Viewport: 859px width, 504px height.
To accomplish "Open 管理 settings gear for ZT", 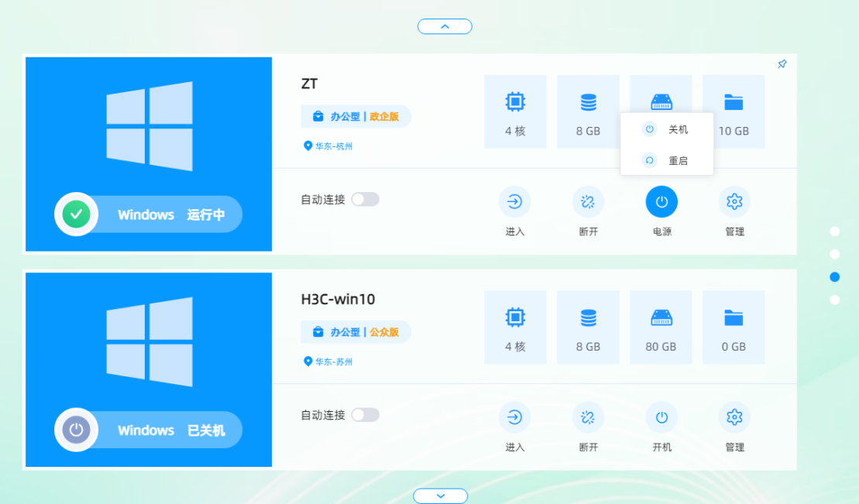I will (734, 201).
